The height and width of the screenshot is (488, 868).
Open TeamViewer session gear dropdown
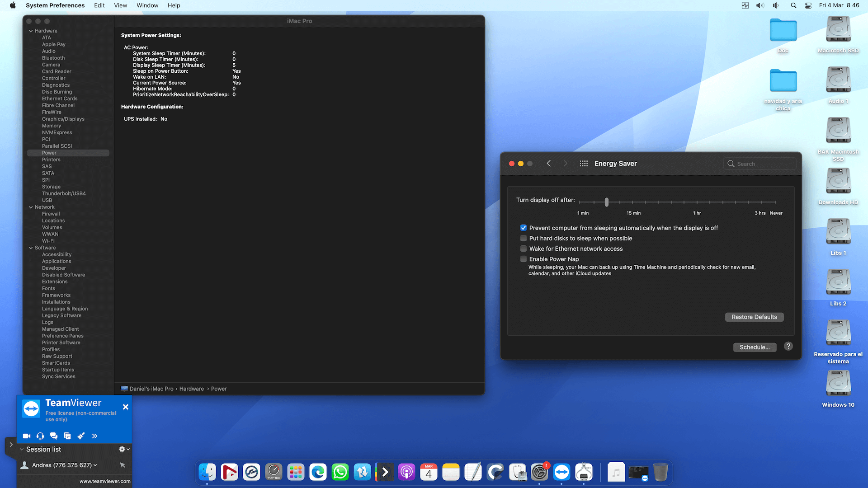pyautogui.click(x=124, y=449)
